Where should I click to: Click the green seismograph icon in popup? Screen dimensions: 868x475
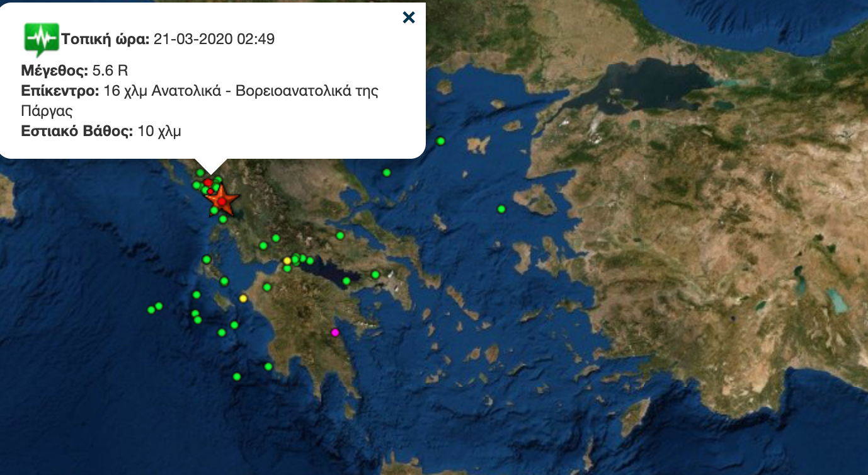click(x=41, y=39)
